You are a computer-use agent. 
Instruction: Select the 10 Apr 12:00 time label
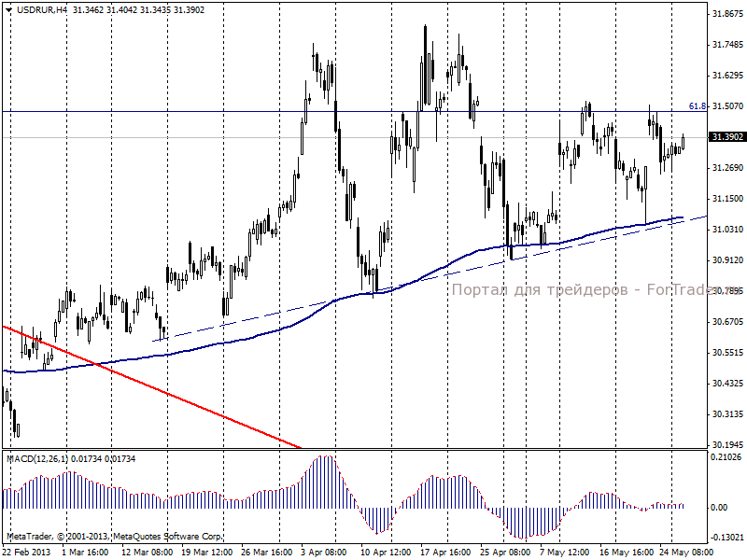pyautogui.click(x=386, y=553)
